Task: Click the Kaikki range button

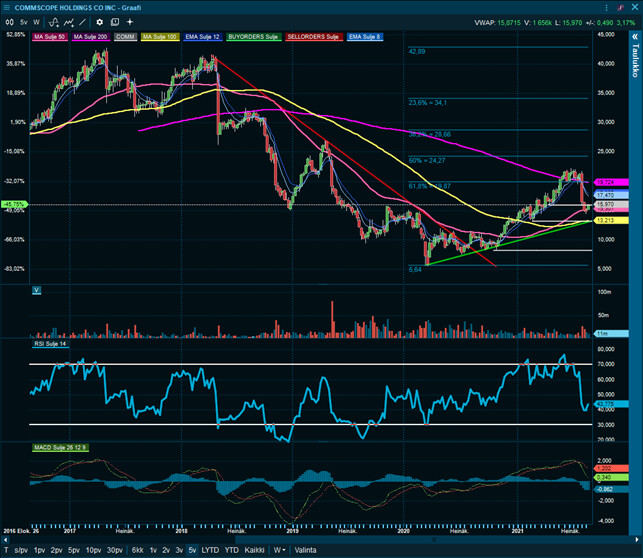Action: point(254,550)
